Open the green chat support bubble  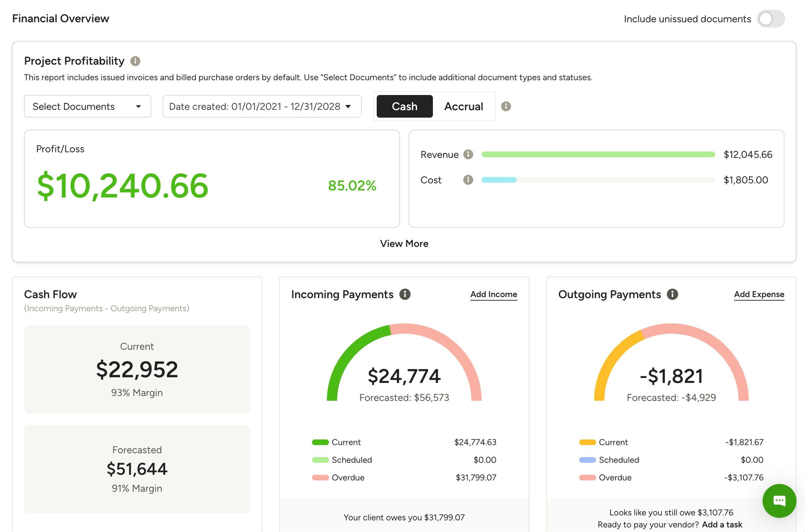point(779,501)
